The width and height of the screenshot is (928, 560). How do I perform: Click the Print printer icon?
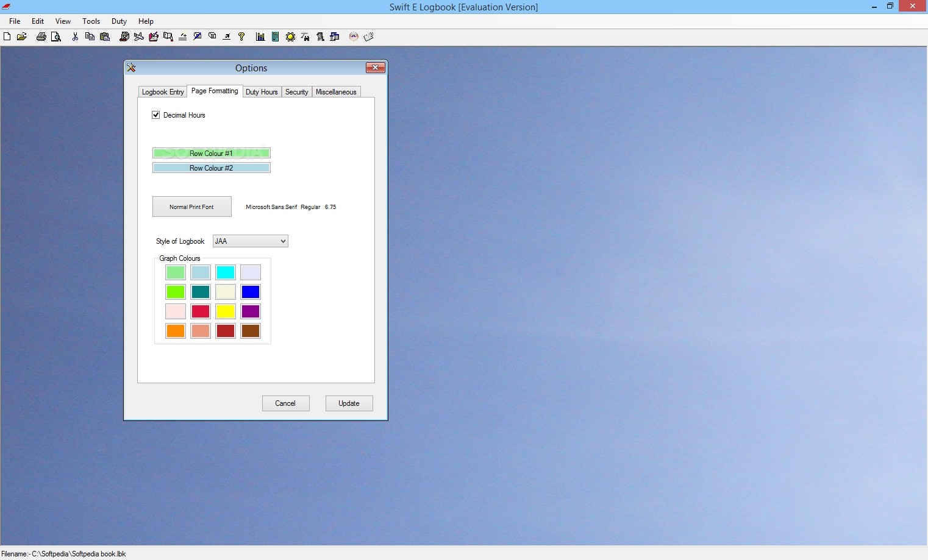tap(41, 37)
